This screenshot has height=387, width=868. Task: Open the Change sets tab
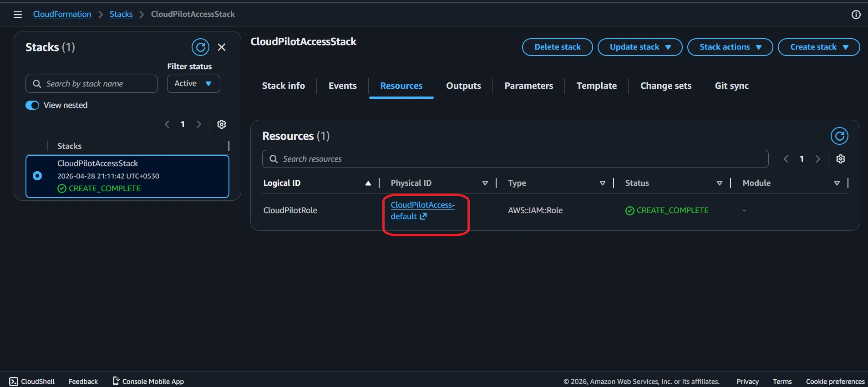(666, 86)
